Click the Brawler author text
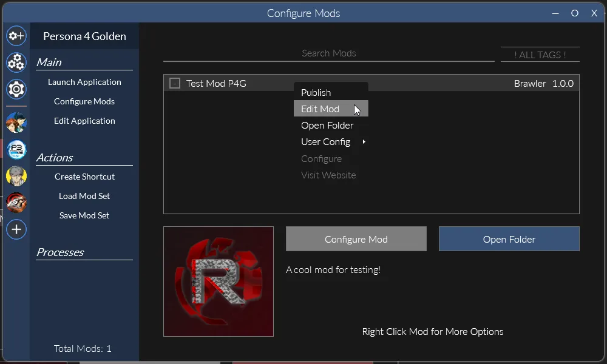Viewport: 607px width, 364px height. [529, 83]
